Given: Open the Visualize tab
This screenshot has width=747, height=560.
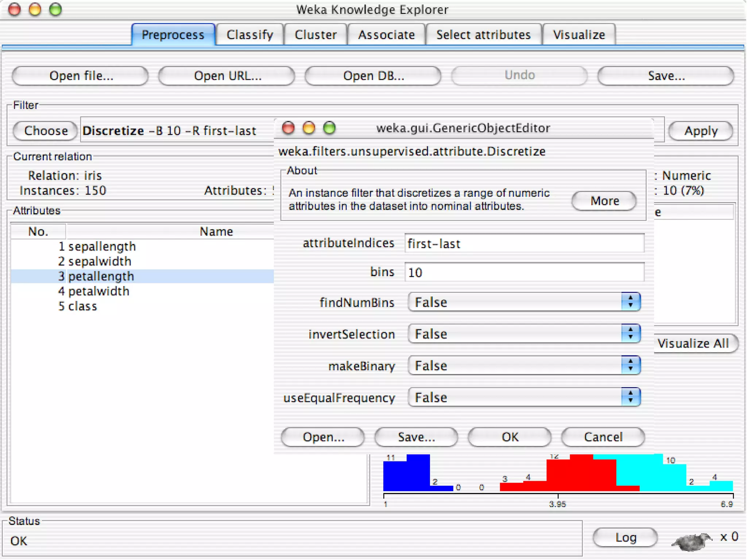Looking at the screenshot, I should [x=578, y=35].
